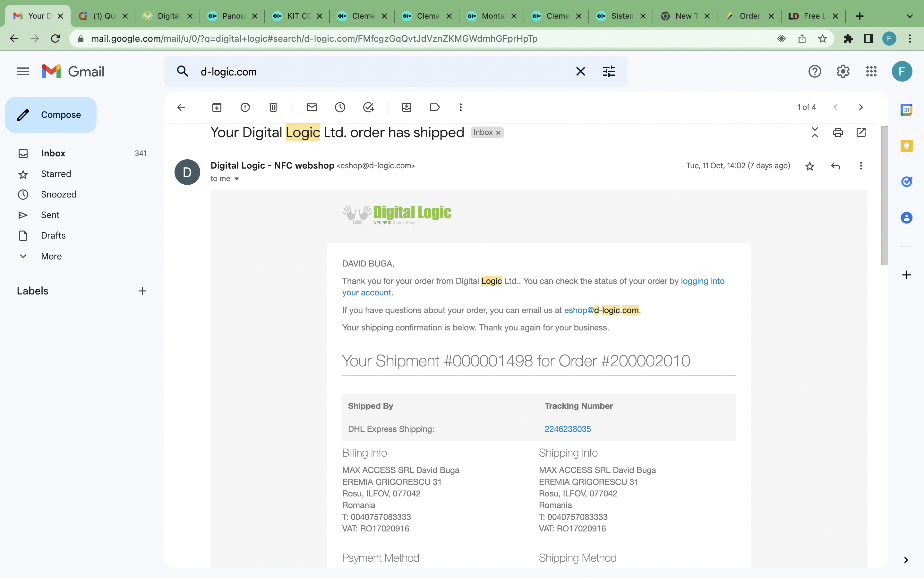The height and width of the screenshot is (578, 924).
Task: Switch to the '(1) Qu' browser tab
Action: click(x=103, y=16)
